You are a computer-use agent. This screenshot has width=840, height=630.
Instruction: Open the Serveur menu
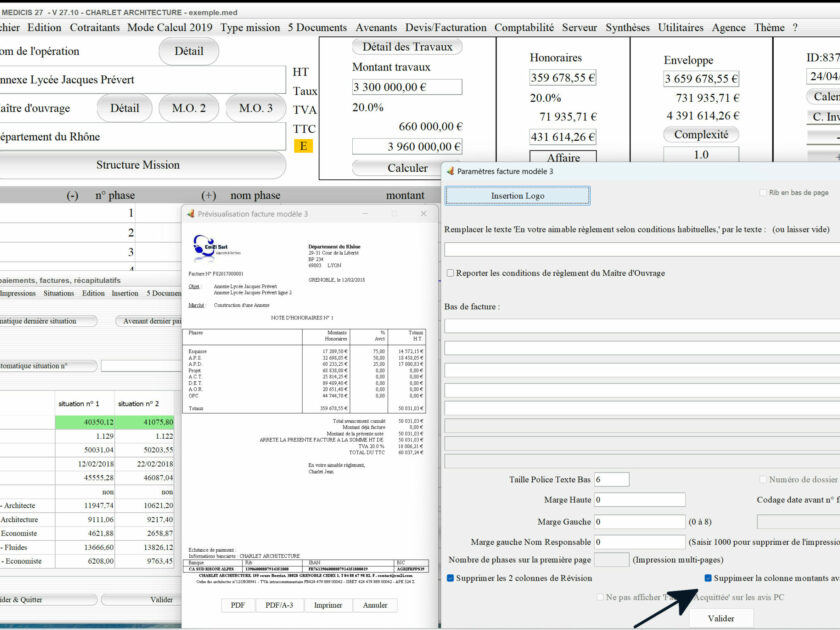(579, 27)
